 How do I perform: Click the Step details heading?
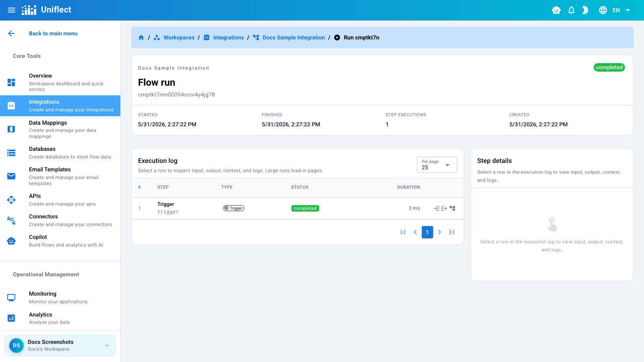(x=494, y=161)
